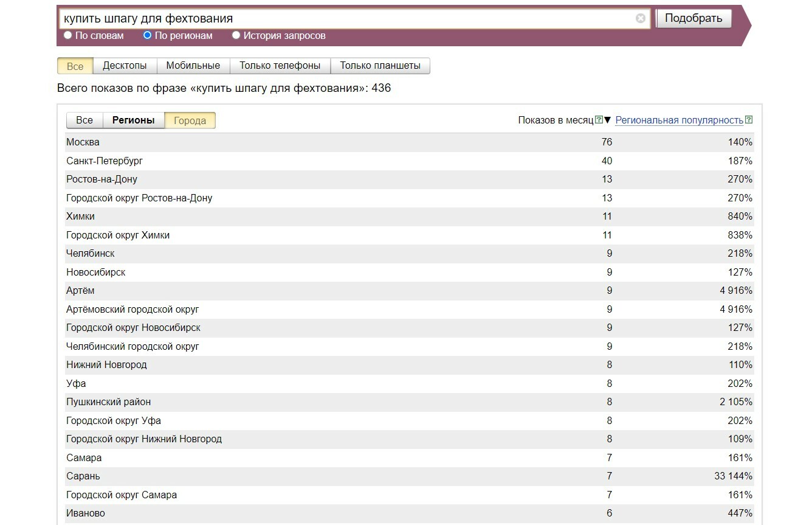This screenshot has height=525, width=812.
Task: Select Все in the region filter
Action: pos(84,120)
